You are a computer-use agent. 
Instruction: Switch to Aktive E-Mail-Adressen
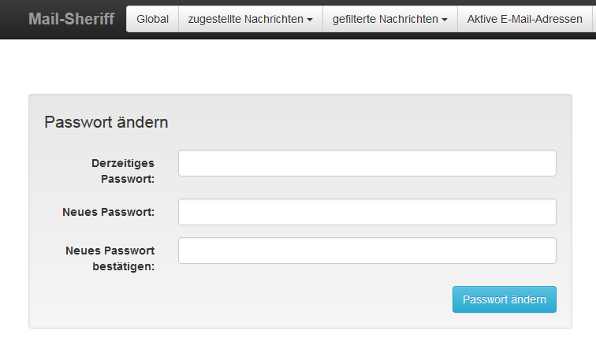pos(524,19)
